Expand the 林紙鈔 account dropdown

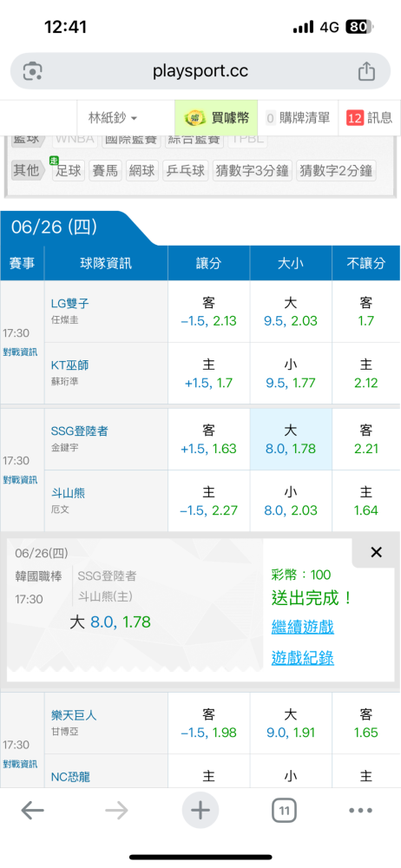point(113,117)
